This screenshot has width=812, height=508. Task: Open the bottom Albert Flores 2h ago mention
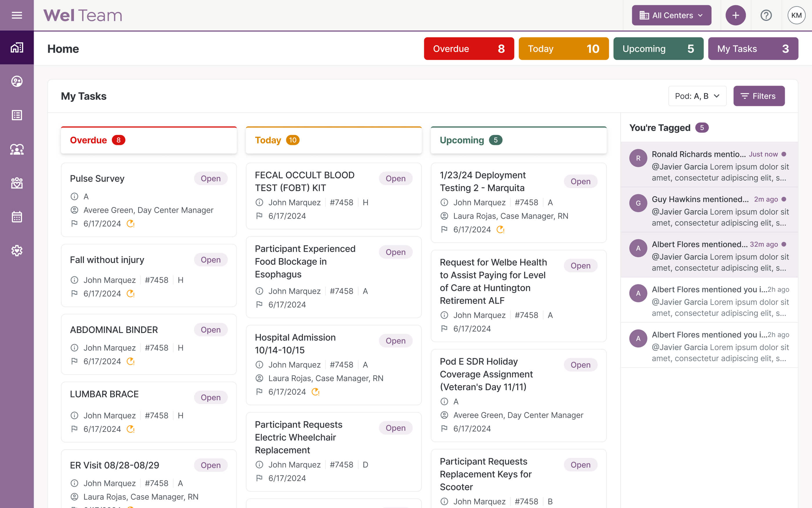click(x=709, y=345)
